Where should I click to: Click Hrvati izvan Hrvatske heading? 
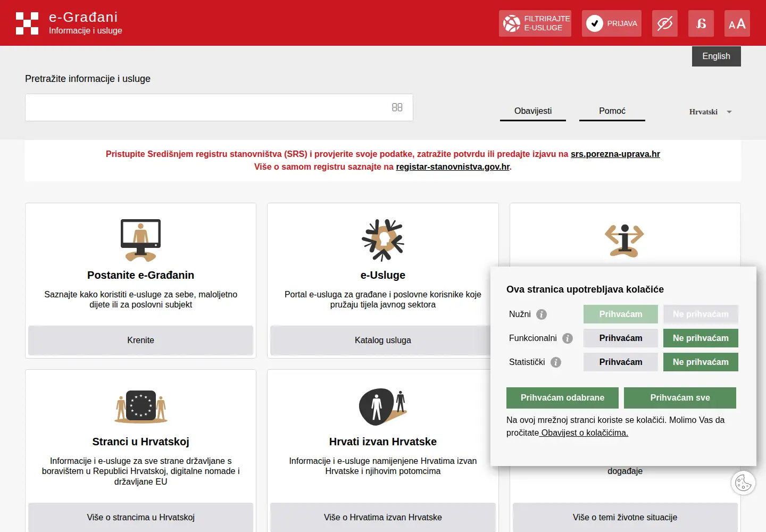tap(383, 442)
